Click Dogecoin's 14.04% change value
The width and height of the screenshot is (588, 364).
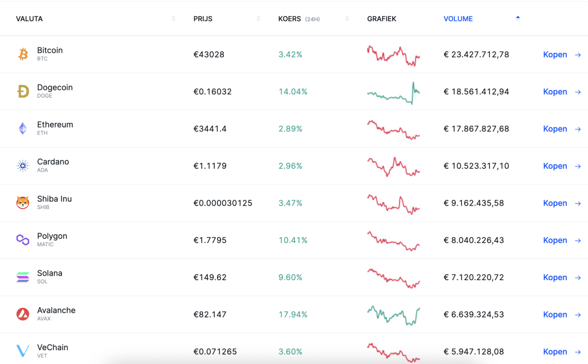[x=293, y=91]
